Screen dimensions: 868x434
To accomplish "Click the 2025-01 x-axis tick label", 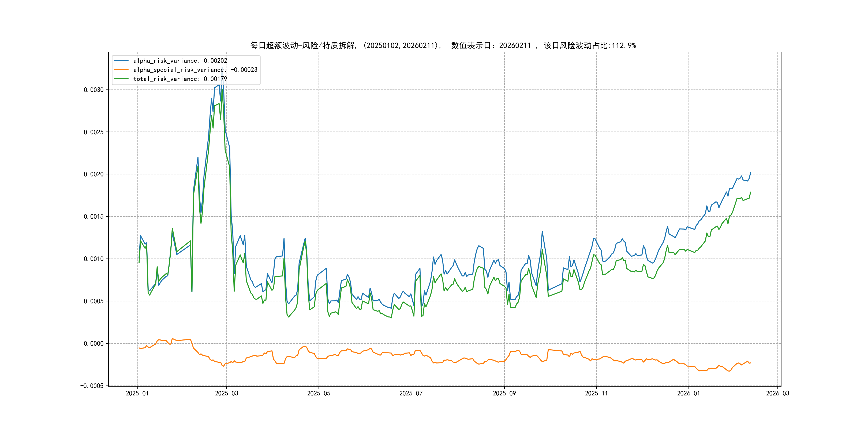I will [x=137, y=393].
